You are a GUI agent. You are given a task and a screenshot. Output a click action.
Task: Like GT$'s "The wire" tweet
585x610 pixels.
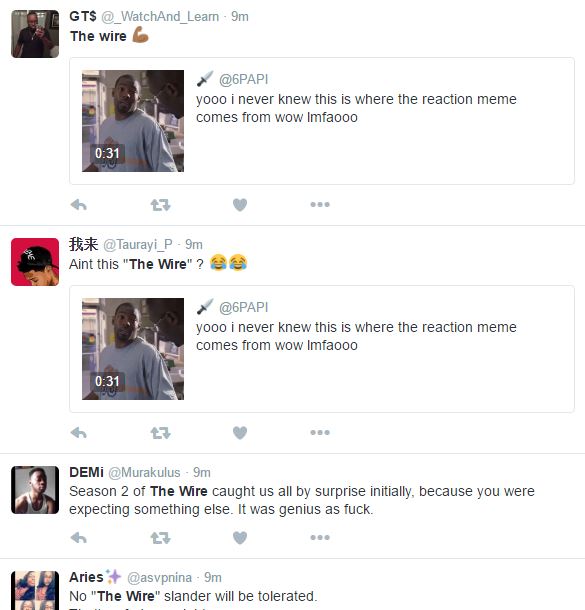240,205
